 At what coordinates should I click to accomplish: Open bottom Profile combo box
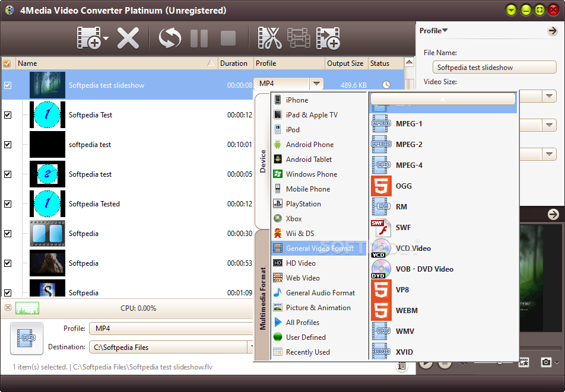pyautogui.click(x=171, y=329)
